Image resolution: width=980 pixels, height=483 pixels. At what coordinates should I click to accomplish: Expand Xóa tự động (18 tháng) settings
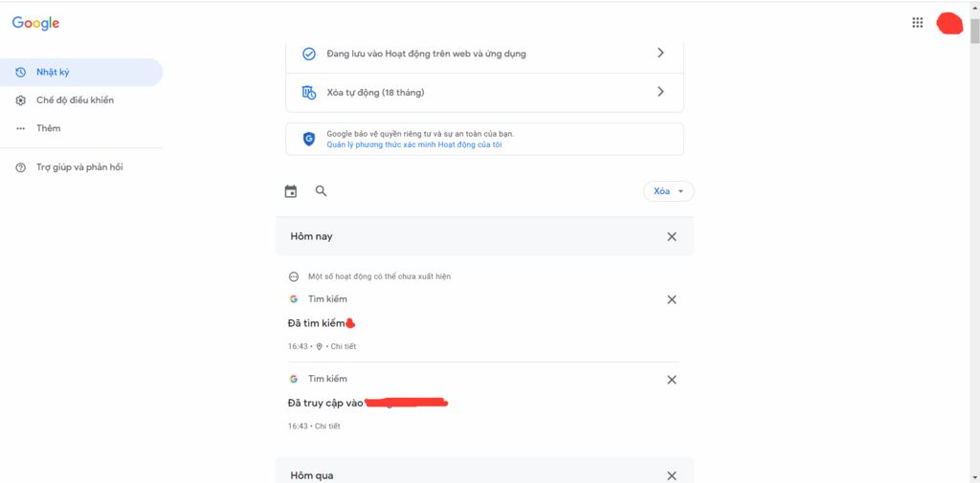pos(484,93)
